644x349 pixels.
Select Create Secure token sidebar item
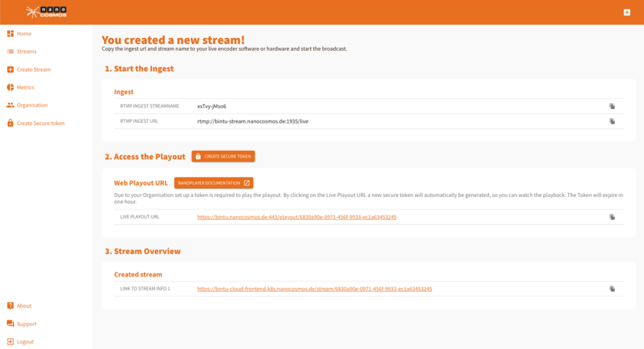(x=40, y=123)
